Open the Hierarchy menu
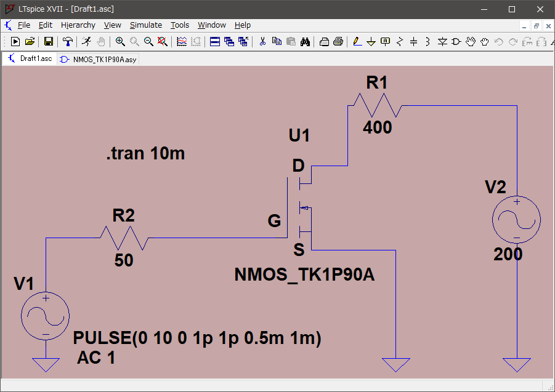 coord(78,25)
